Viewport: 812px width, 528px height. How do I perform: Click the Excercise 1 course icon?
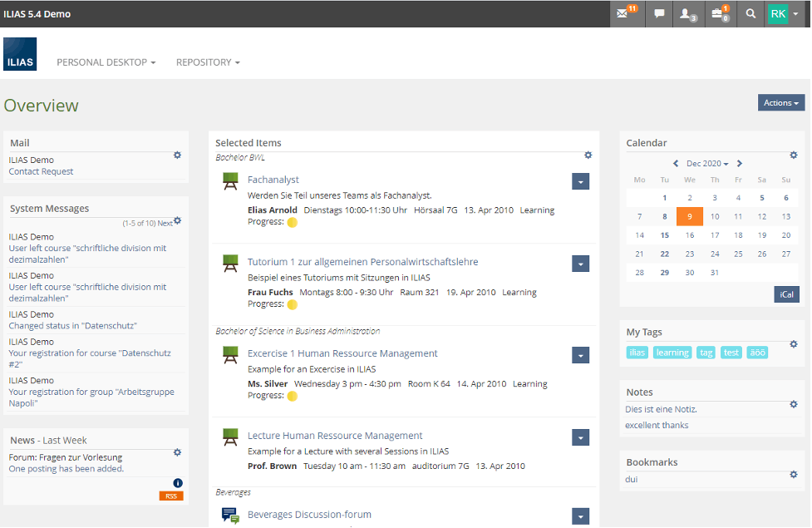click(230, 355)
